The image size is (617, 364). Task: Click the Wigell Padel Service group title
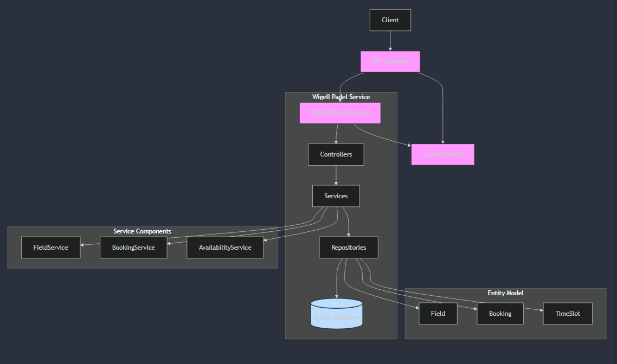pos(340,97)
